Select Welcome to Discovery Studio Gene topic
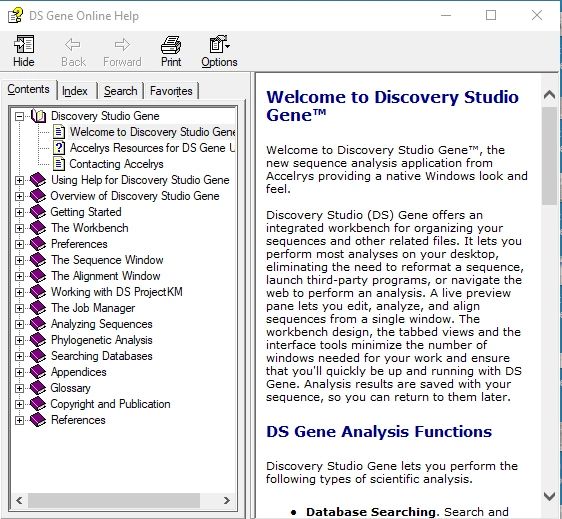 (152, 132)
